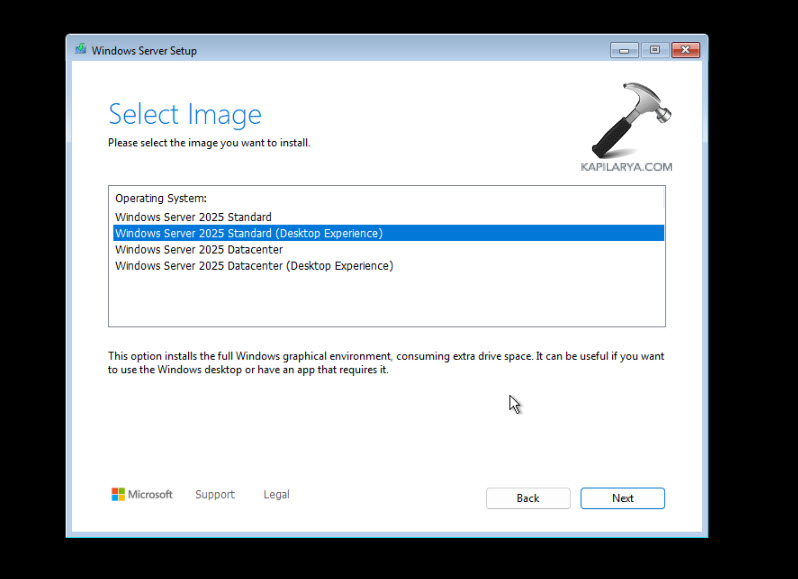The width and height of the screenshot is (798, 579).
Task: Go back with the Back button
Action: coord(528,498)
